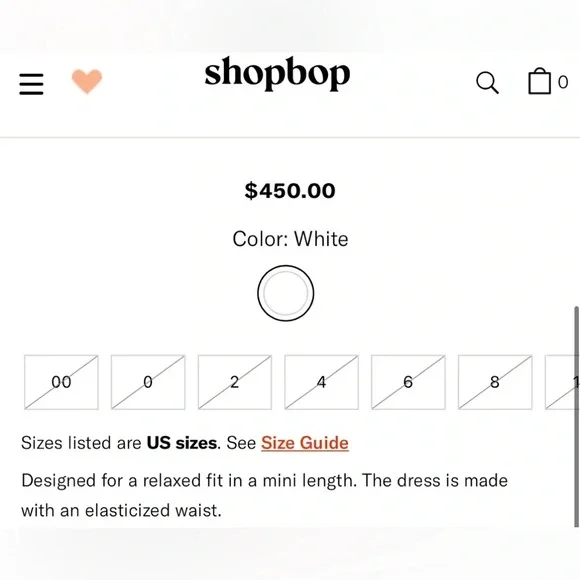Choose size 0 box
Image resolution: width=580 pixels, height=580 pixels.
148,382
